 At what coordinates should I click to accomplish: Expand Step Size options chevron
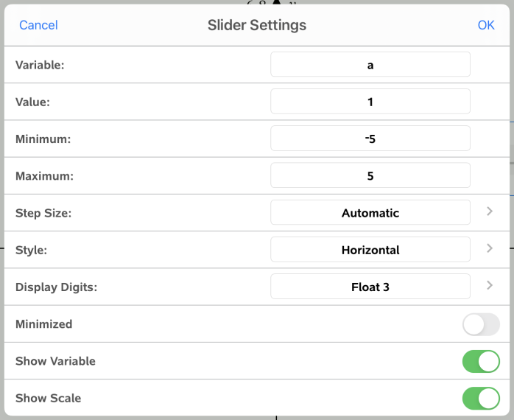click(x=490, y=211)
